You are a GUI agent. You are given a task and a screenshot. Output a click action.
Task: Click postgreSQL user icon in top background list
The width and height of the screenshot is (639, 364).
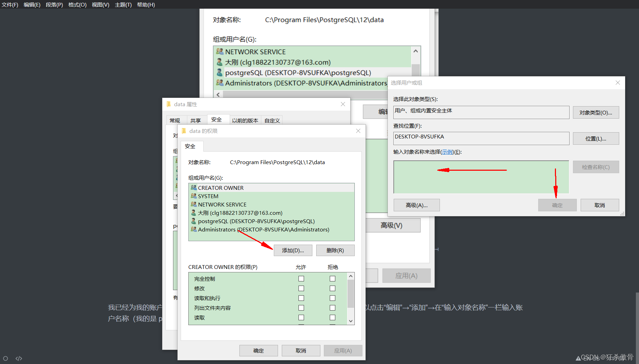[220, 73]
